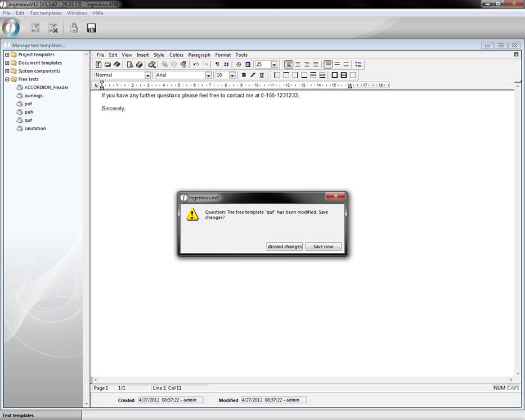Screen dimensions: 525x420
Task: Click the show paragraph marks icon
Action: (x=217, y=65)
